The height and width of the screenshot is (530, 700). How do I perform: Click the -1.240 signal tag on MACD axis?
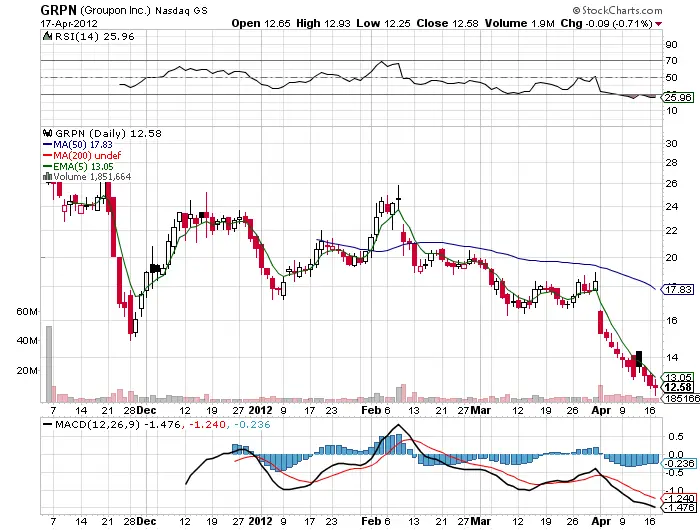tap(679, 498)
